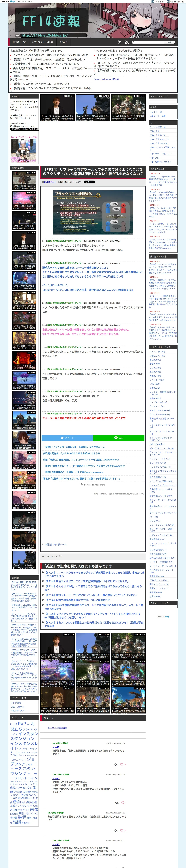Open the Powered by livedoor 相互RSS link
This screenshot has height=868, width=186.
tap(106, 79)
